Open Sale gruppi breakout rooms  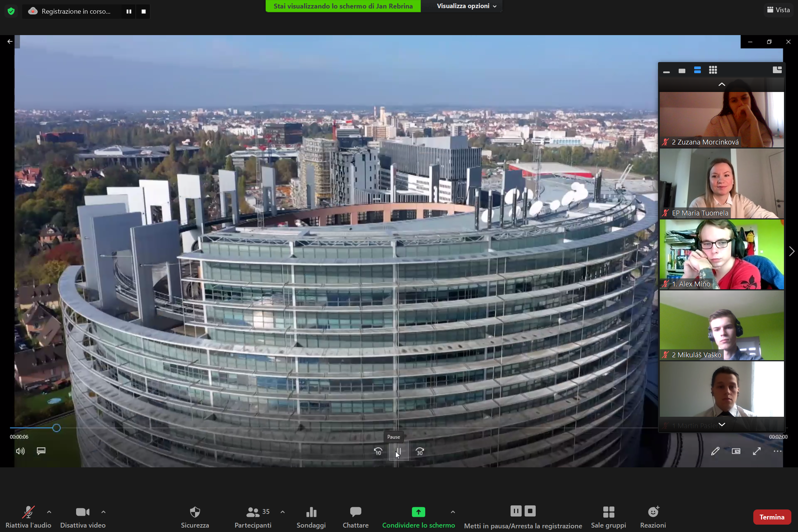point(608,517)
